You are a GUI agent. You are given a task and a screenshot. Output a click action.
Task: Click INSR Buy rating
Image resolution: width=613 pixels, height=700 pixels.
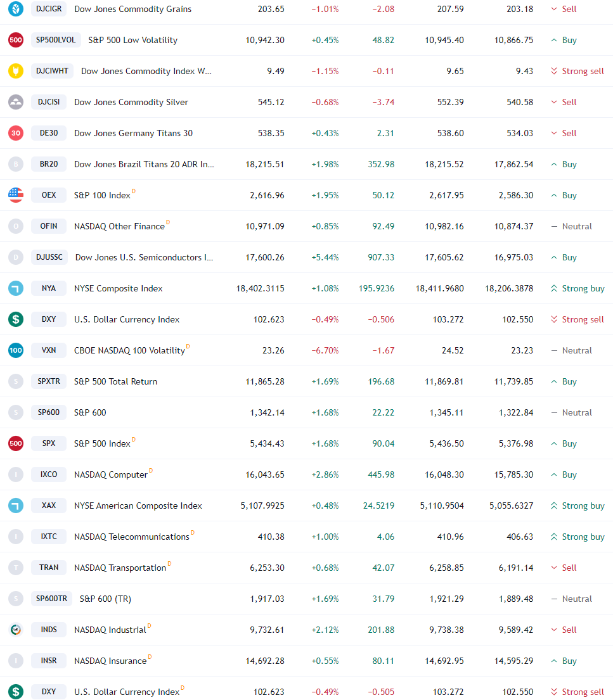click(564, 661)
